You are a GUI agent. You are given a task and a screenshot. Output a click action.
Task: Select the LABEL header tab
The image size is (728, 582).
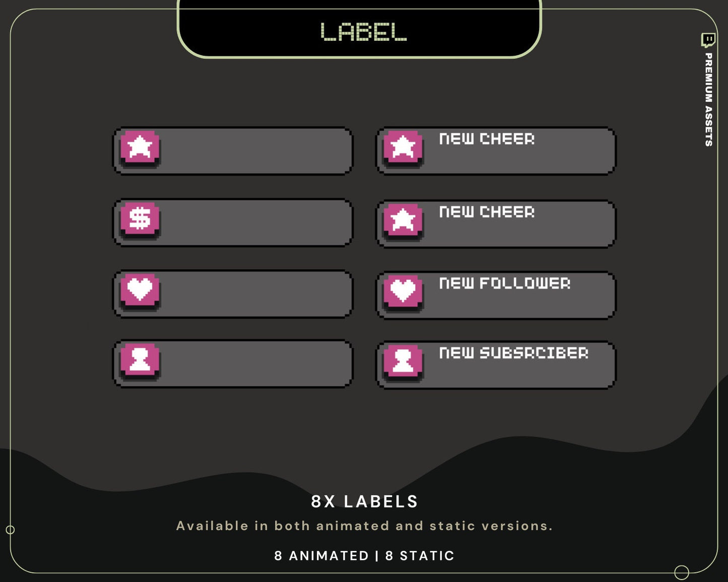pyautogui.click(x=363, y=32)
